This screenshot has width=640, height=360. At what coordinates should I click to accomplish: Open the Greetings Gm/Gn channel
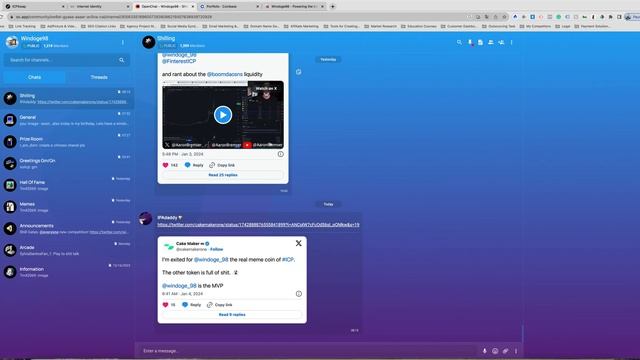[x=67, y=163]
